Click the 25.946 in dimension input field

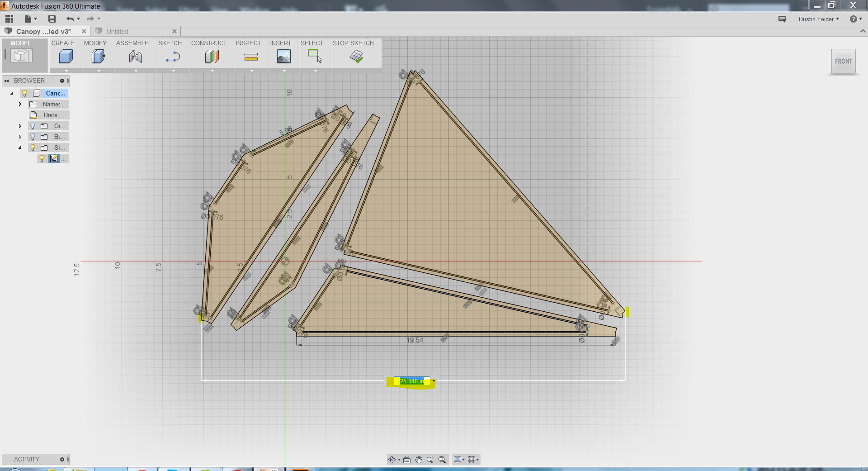(412, 381)
